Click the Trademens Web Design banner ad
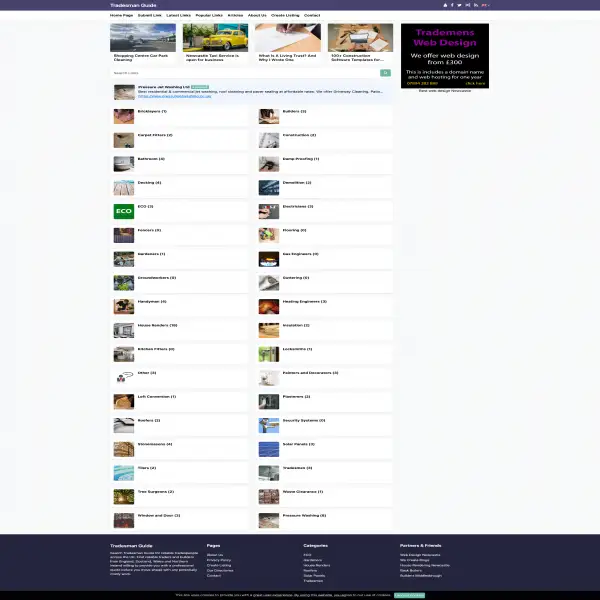This screenshot has width=600, height=600. (445, 56)
